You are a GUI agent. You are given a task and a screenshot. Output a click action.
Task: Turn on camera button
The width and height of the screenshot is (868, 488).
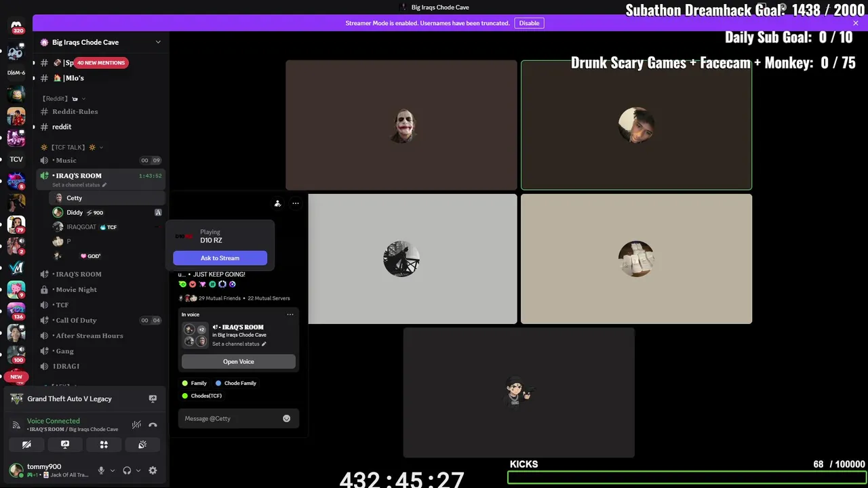click(26, 445)
